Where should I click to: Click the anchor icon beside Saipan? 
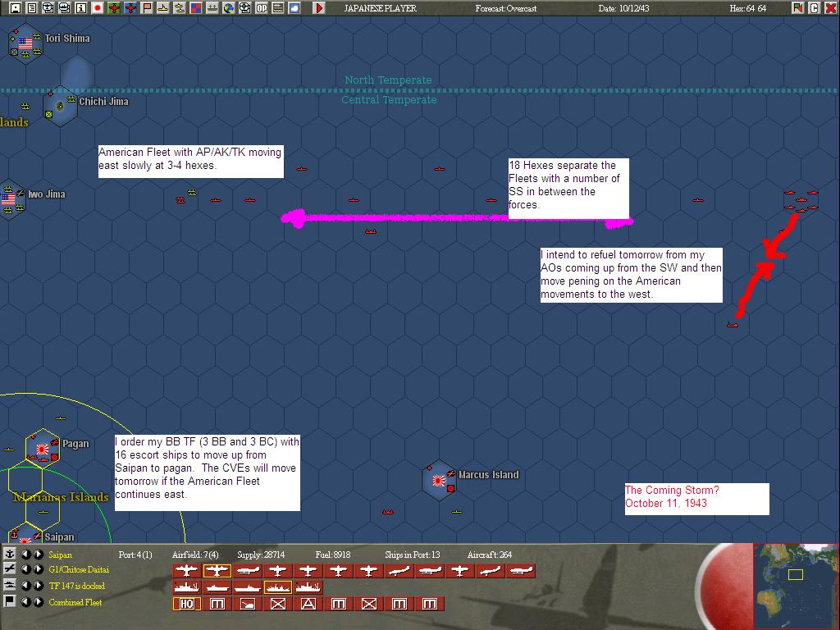tap(10, 554)
